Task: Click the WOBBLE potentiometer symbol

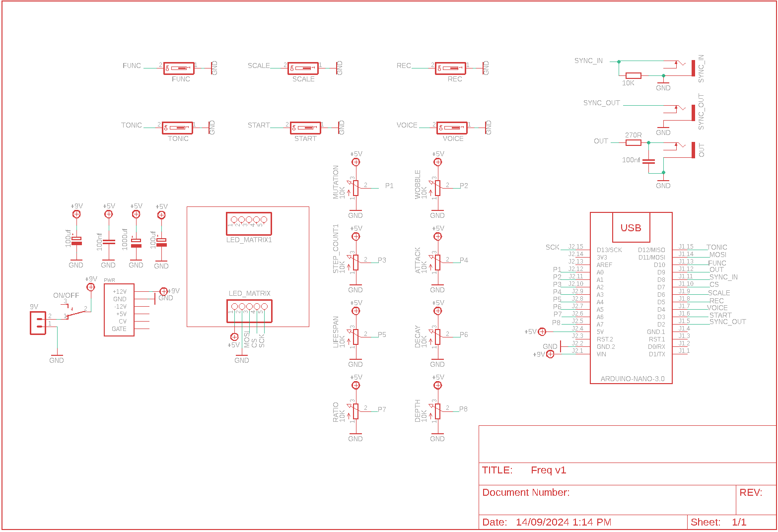Action: point(437,188)
